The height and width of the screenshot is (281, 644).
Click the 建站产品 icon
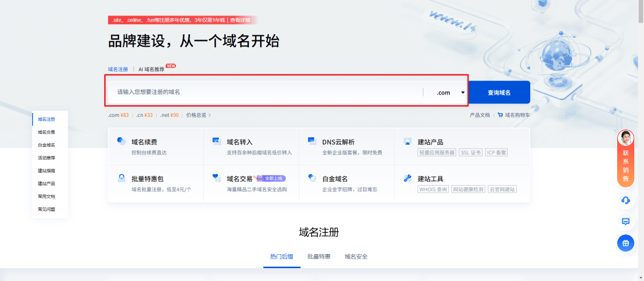pyautogui.click(x=407, y=142)
